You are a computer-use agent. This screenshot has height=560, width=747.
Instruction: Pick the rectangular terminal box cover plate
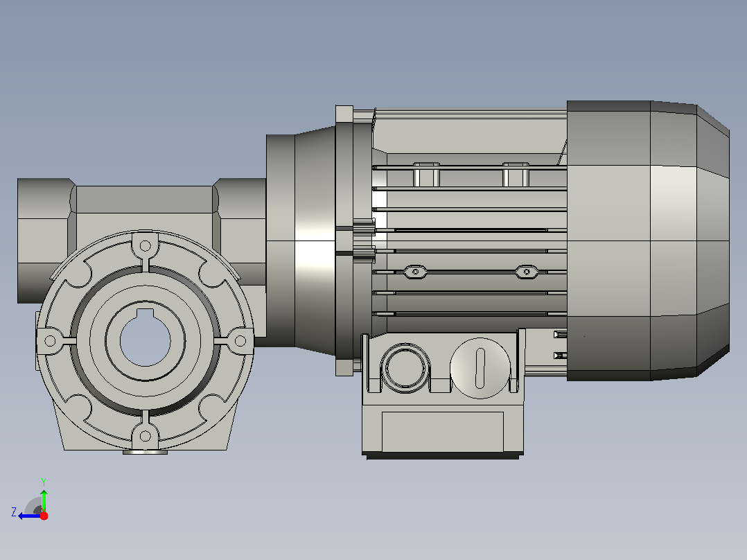[x=443, y=431]
